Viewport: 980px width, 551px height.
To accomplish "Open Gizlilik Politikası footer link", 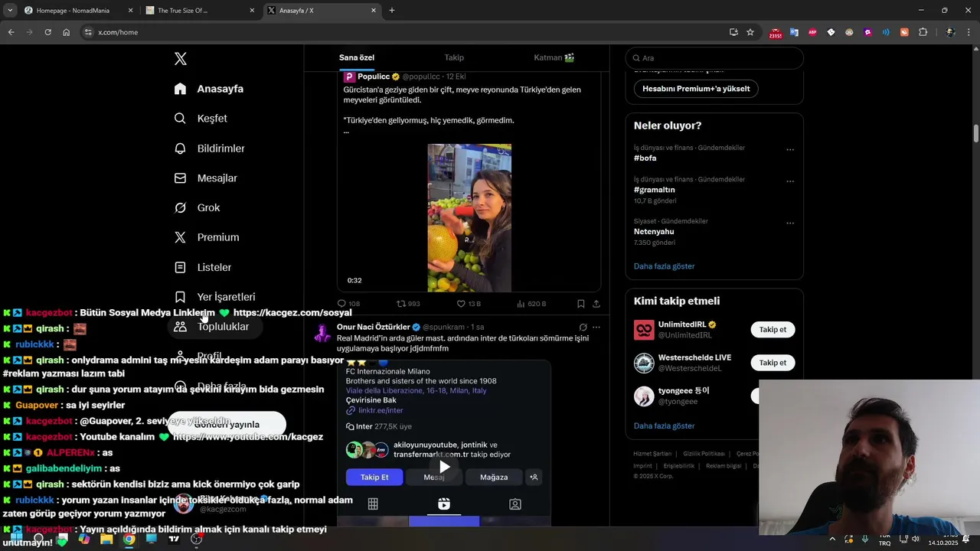I will coord(704,454).
